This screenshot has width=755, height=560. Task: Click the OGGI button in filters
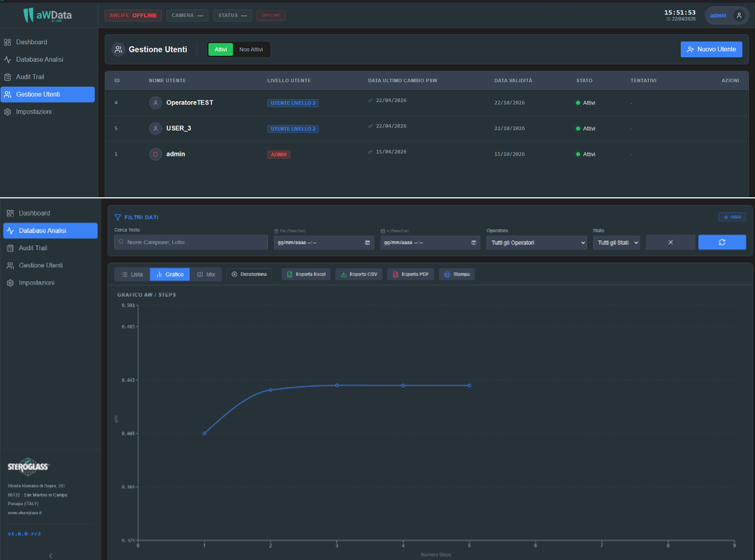tap(732, 217)
